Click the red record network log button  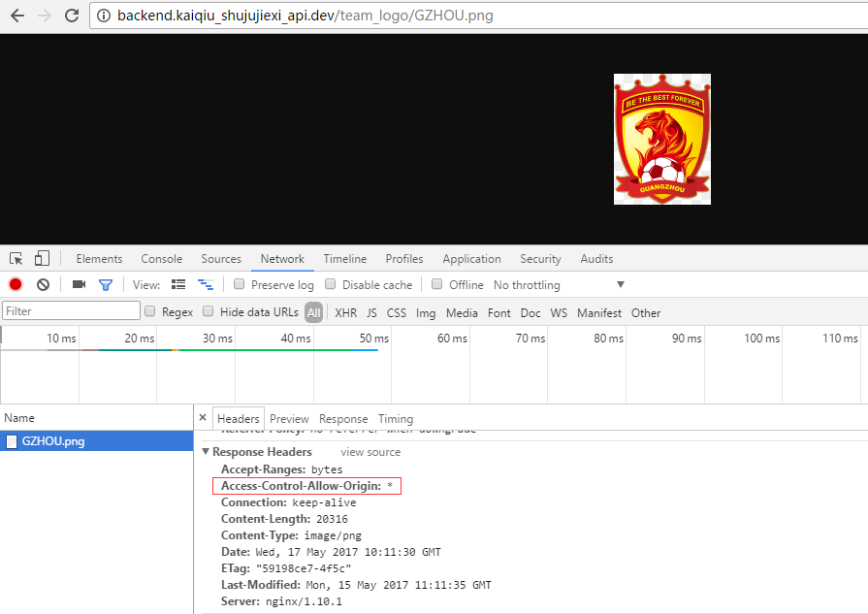pos(16,284)
